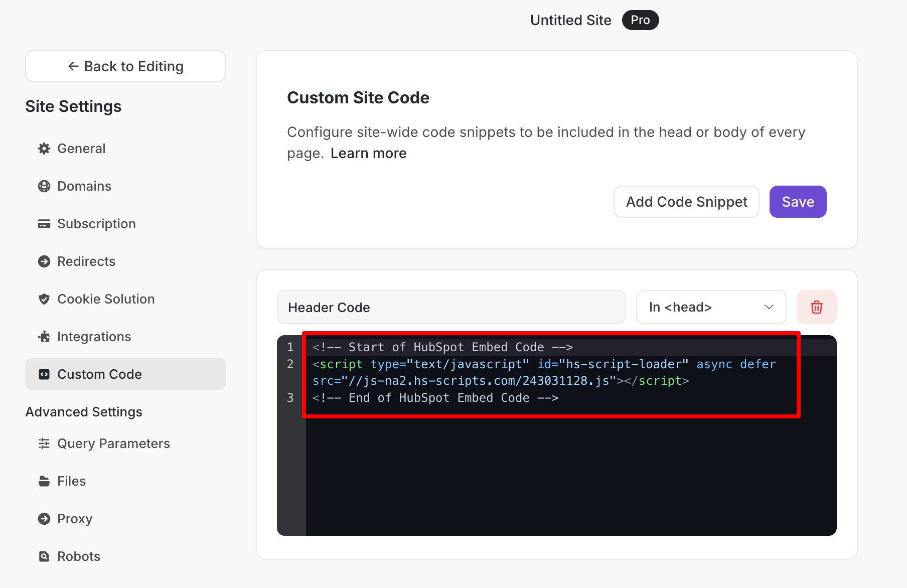Viewport: 907px width, 588px height.
Task: Open Files section
Action: [x=125, y=481]
